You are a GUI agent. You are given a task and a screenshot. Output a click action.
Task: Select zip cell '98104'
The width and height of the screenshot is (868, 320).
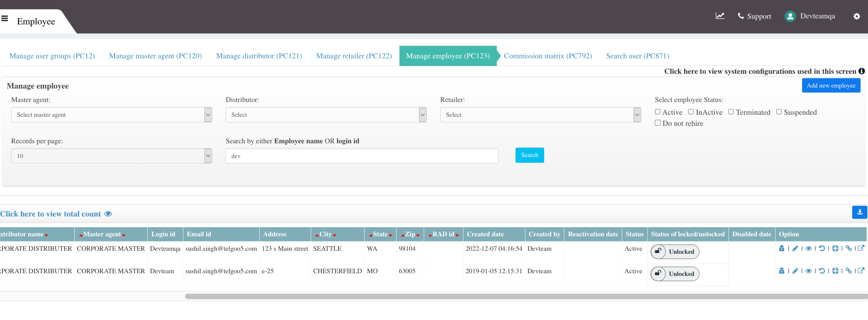pos(407,249)
